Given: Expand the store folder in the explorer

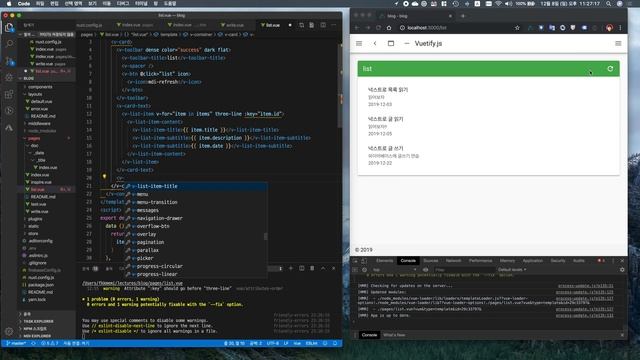Looking at the screenshot, I should tap(33, 233).
